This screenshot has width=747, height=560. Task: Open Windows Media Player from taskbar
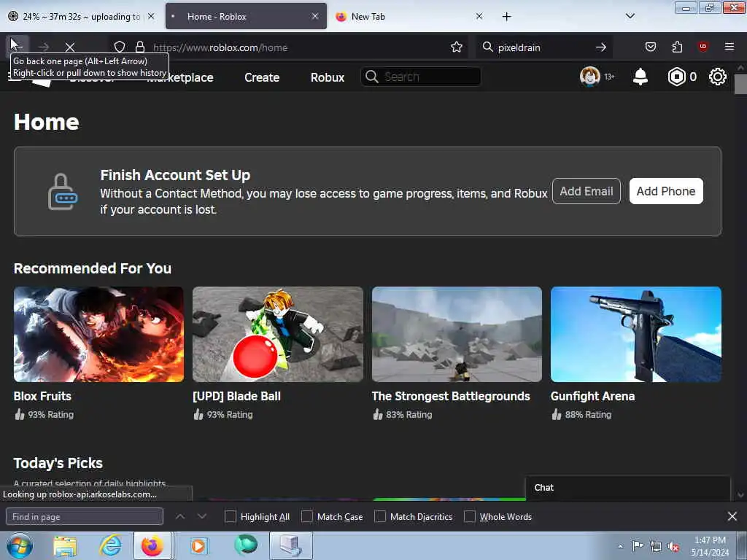pyautogui.click(x=199, y=545)
